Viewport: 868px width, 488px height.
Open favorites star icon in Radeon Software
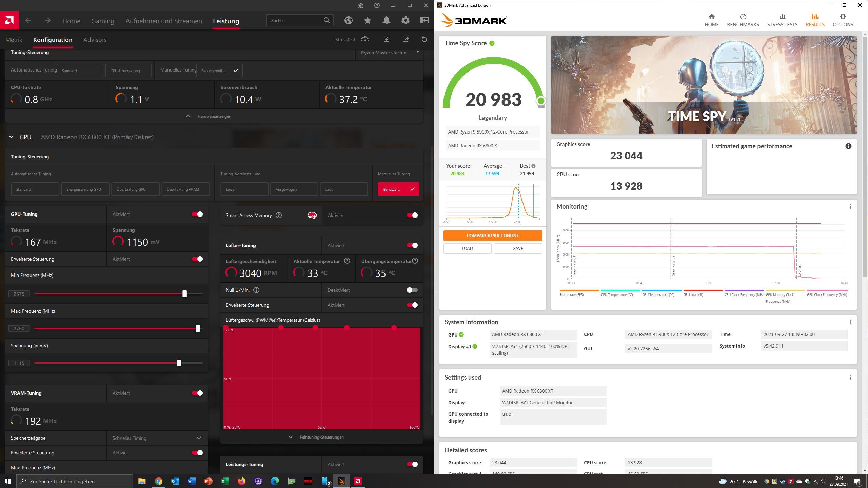tap(367, 21)
